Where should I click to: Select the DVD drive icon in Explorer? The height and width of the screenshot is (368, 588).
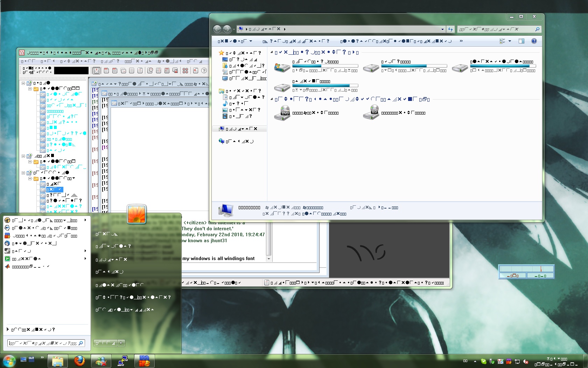click(282, 113)
